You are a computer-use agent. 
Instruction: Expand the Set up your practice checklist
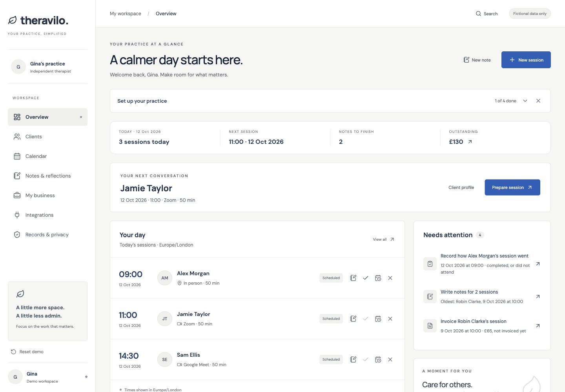pyautogui.click(x=525, y=101)
